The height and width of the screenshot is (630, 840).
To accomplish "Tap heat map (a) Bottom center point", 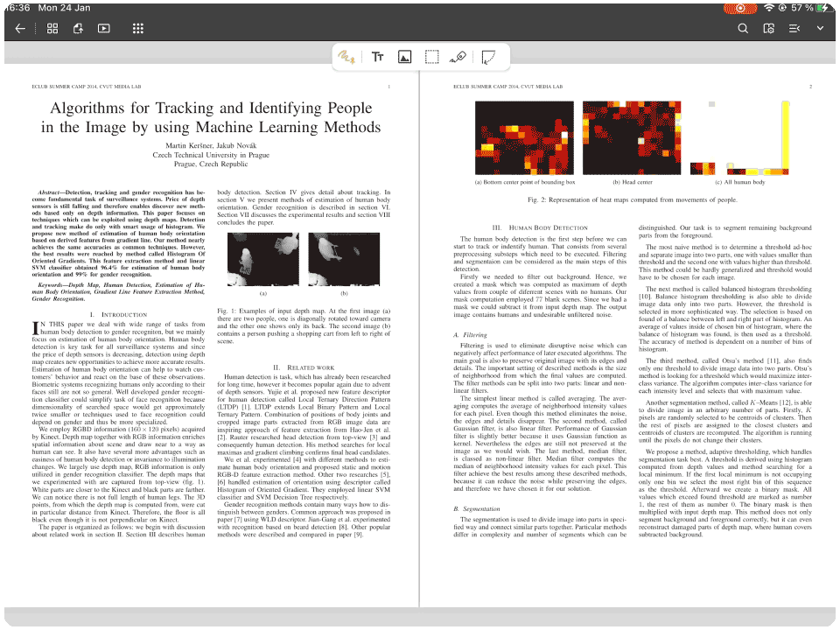I will (524, 138).
